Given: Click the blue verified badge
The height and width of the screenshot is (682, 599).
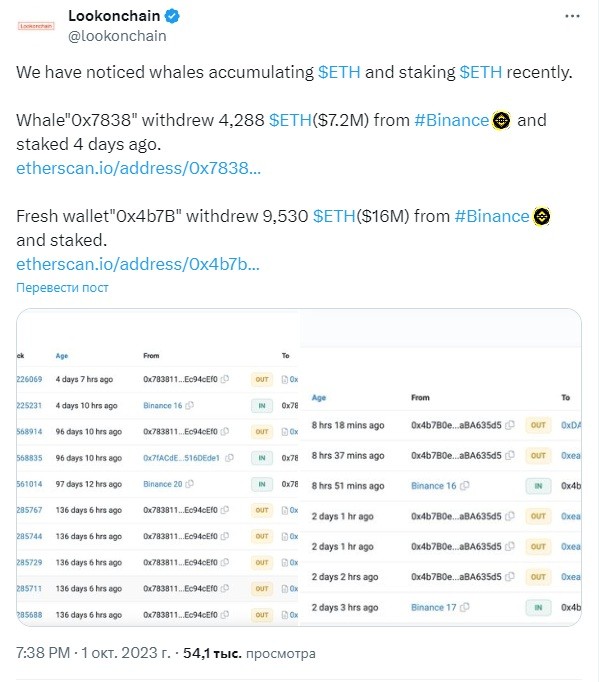Looking at the screenshot, I should click(172, 16).
